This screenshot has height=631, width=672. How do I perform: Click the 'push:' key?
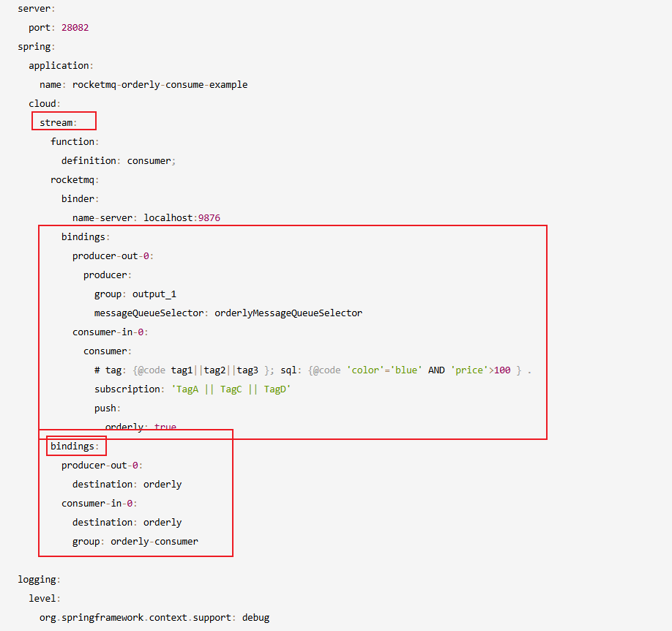point(107,408)
